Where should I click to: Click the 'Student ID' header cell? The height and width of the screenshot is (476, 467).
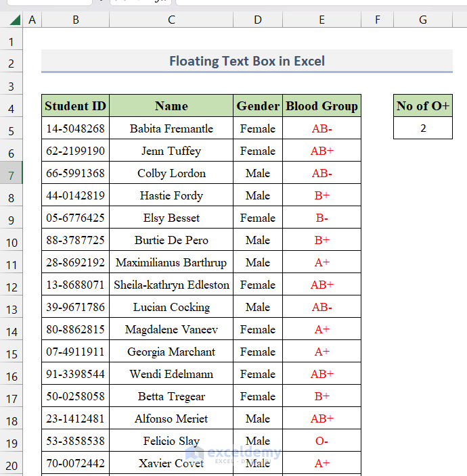(x=75, y=106)
